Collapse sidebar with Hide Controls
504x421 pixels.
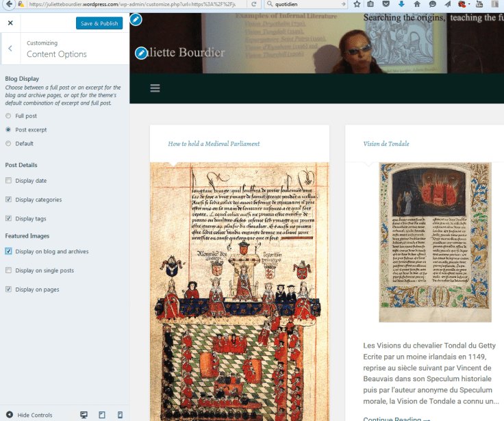[29, 415]
